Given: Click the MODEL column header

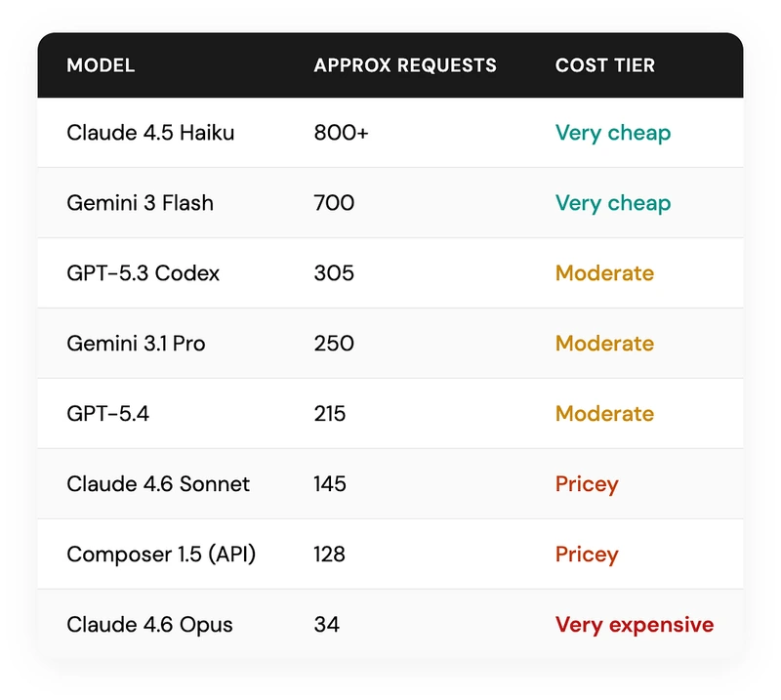Looking at the screenshot, I should [x=101, y=65].
